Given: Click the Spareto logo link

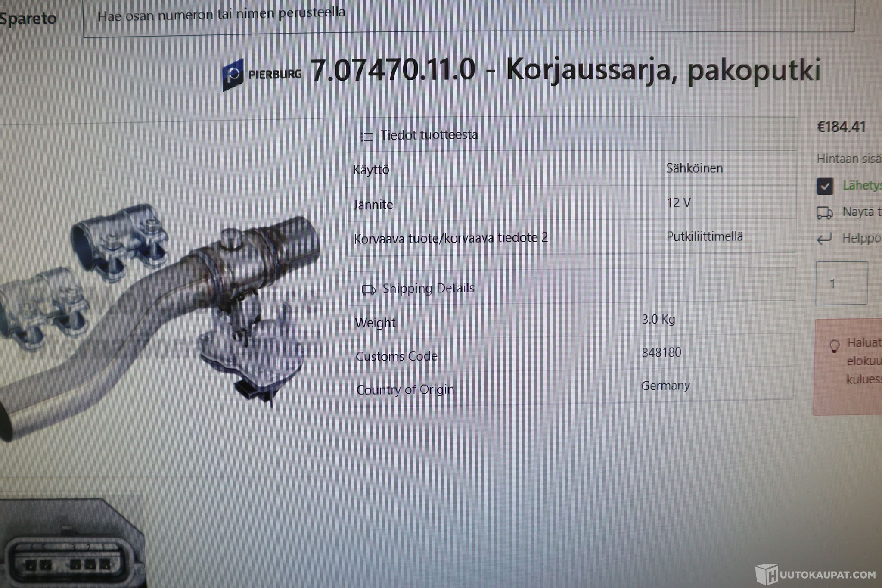Looking at the screenshot, I should click(28, 19).
